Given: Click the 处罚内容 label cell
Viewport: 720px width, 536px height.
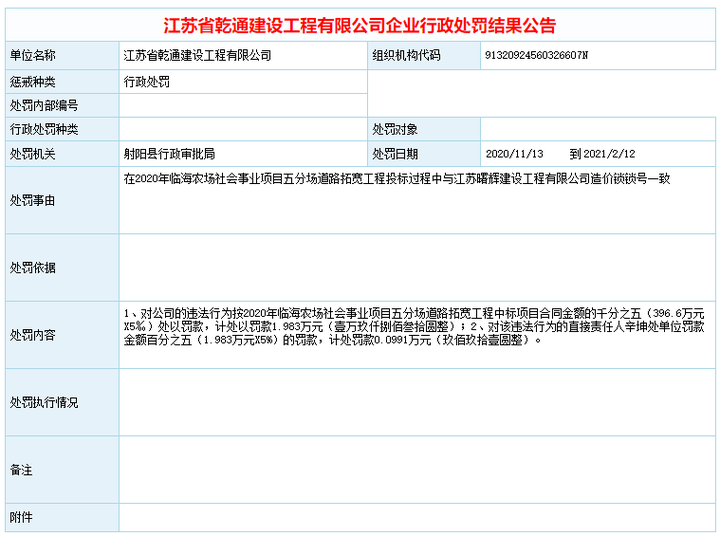Looking at the screenshot, I should coord(62,335).
